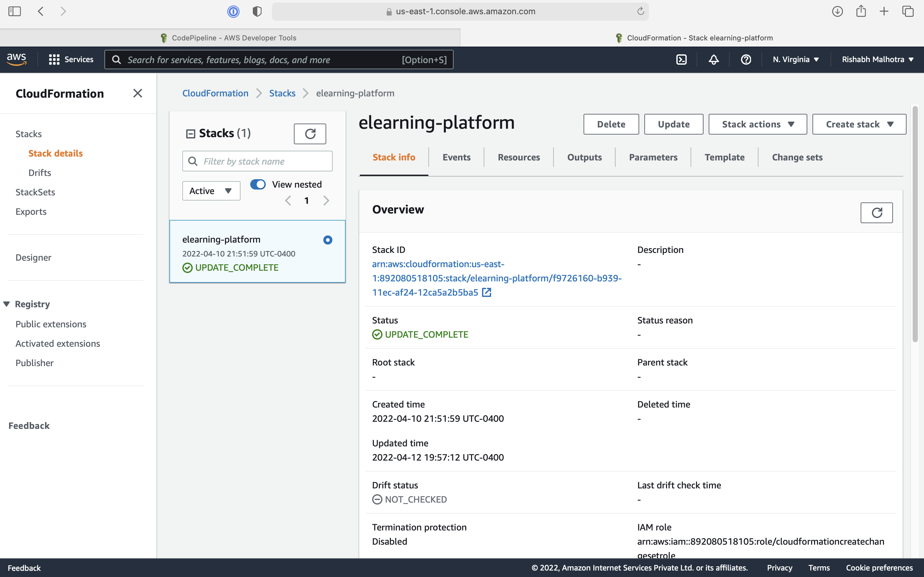Open the Active stacks filter dropdown

(211, 191)
